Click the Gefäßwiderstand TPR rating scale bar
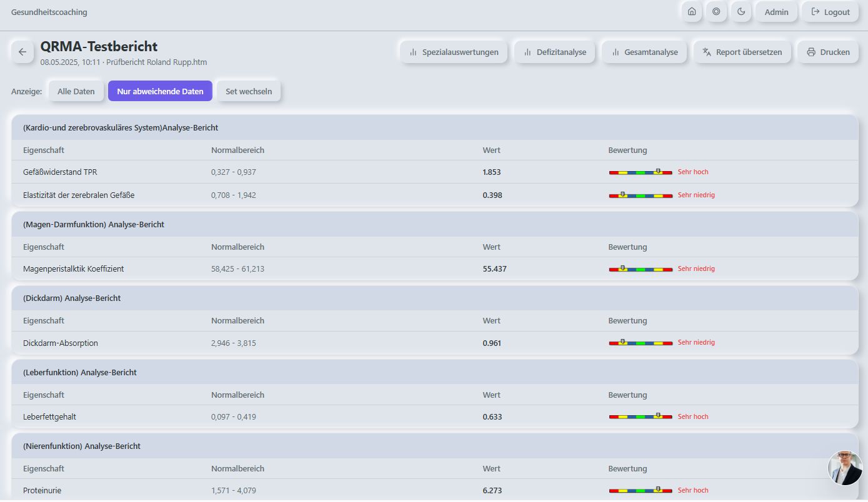This screenshot has height=502, width=868. click(640, 172)
